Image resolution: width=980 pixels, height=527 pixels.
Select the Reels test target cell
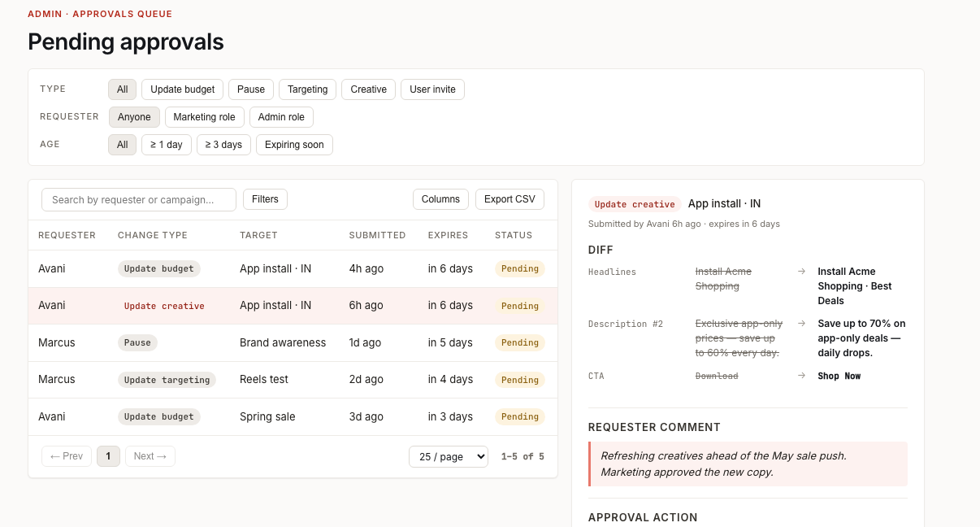(x=264, y=379)
